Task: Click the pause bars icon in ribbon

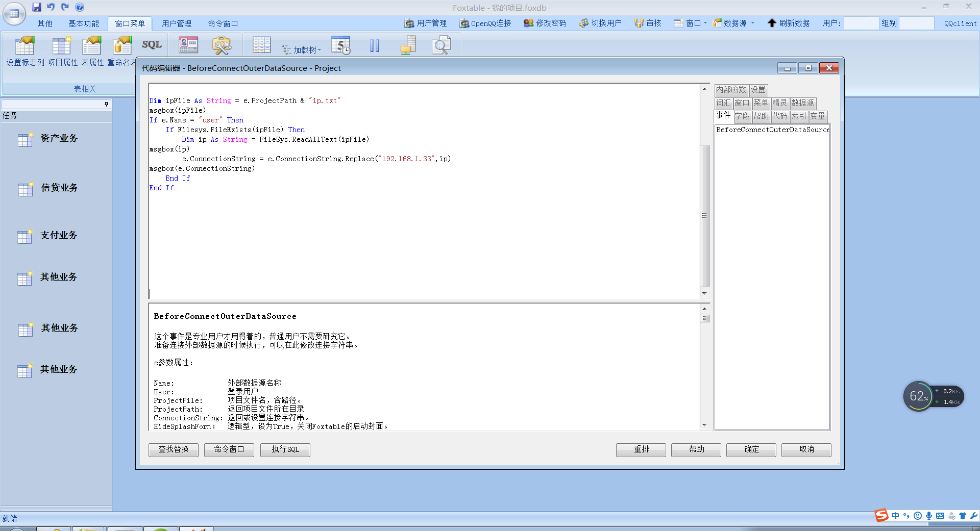Action: [x=375, y=45]
